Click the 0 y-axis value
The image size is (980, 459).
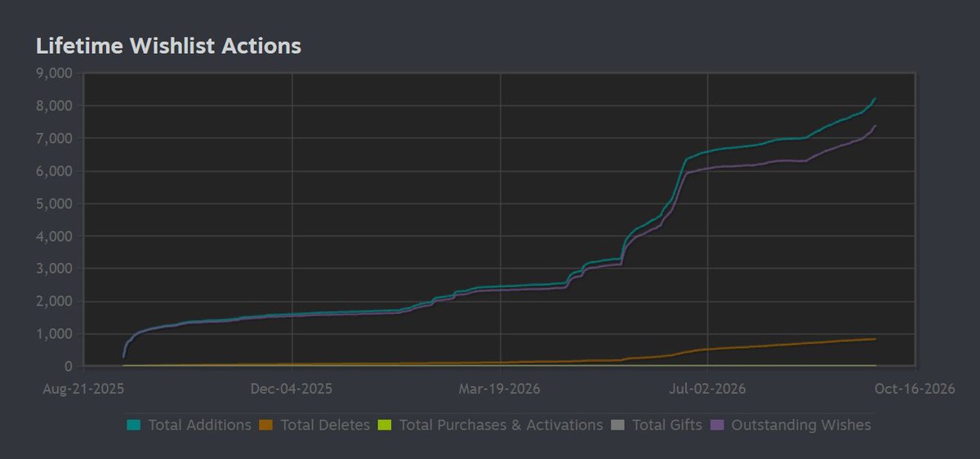coord(69,367)
